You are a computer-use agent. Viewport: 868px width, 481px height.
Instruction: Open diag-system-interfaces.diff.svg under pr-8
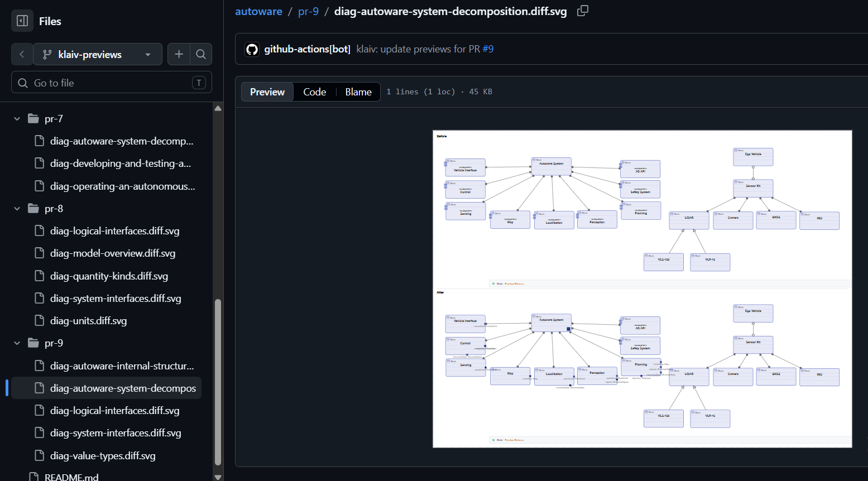(114, 299)
